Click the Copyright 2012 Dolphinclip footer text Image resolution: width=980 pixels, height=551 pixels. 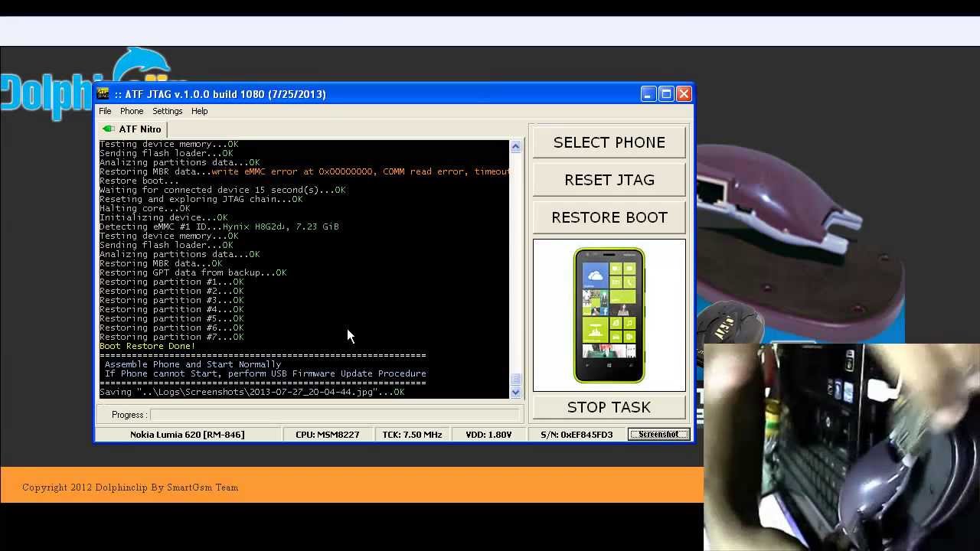pyautogui.click(x=130, y=487)
